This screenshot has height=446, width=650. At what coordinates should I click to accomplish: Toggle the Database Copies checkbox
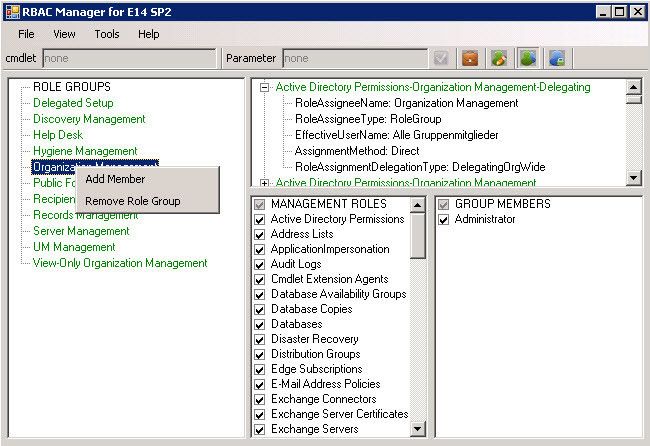[x=260, y=310]
